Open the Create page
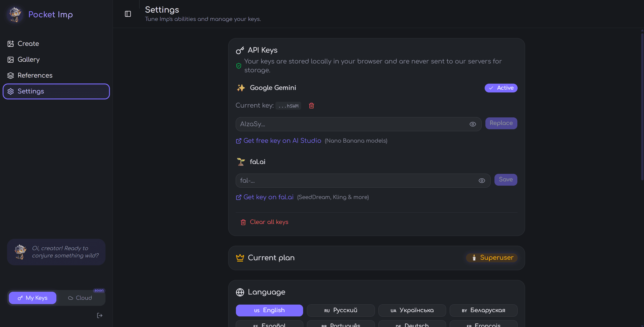 click(56, 44)
